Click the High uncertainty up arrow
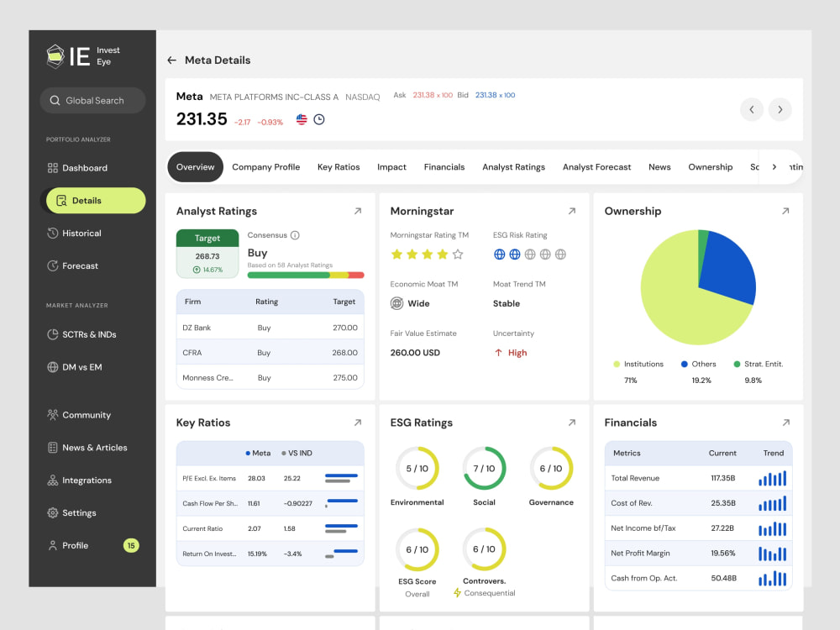 pyautogui.click(x=498, y=353)
